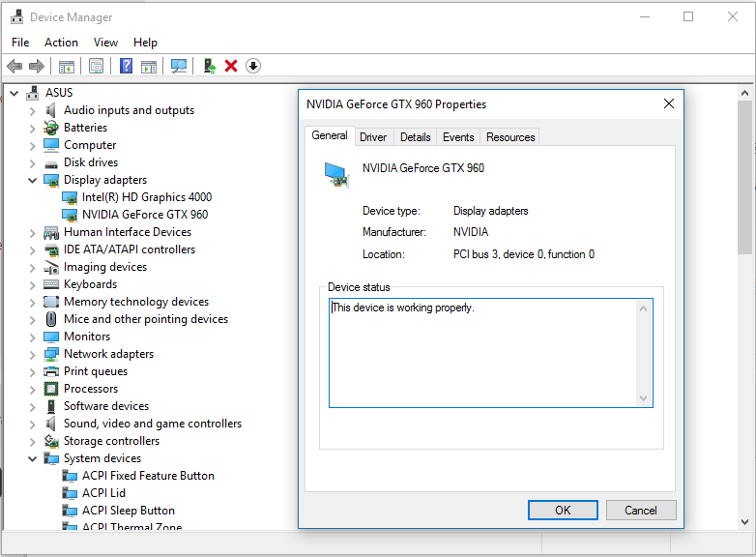The image size is (756, 557).
Task: Click the Software devices icon
Action: pyautogui.click(x=51, y=406)
